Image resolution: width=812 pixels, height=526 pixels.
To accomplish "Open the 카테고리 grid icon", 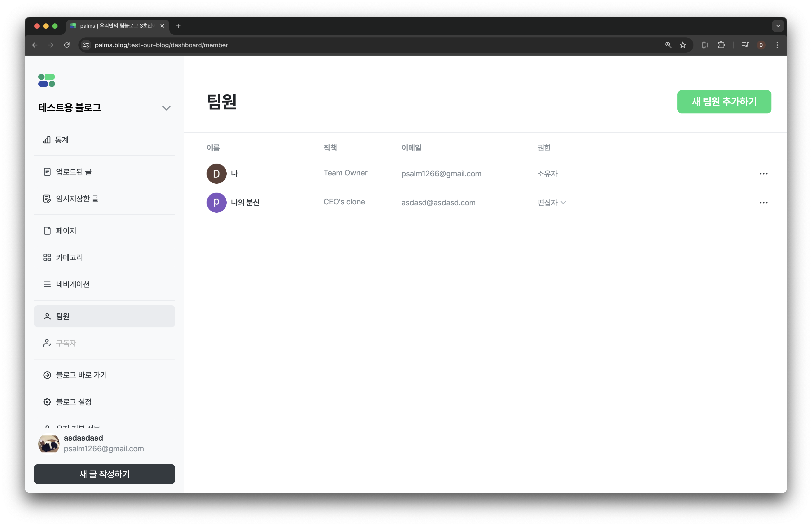I will (x=47, y=257).
